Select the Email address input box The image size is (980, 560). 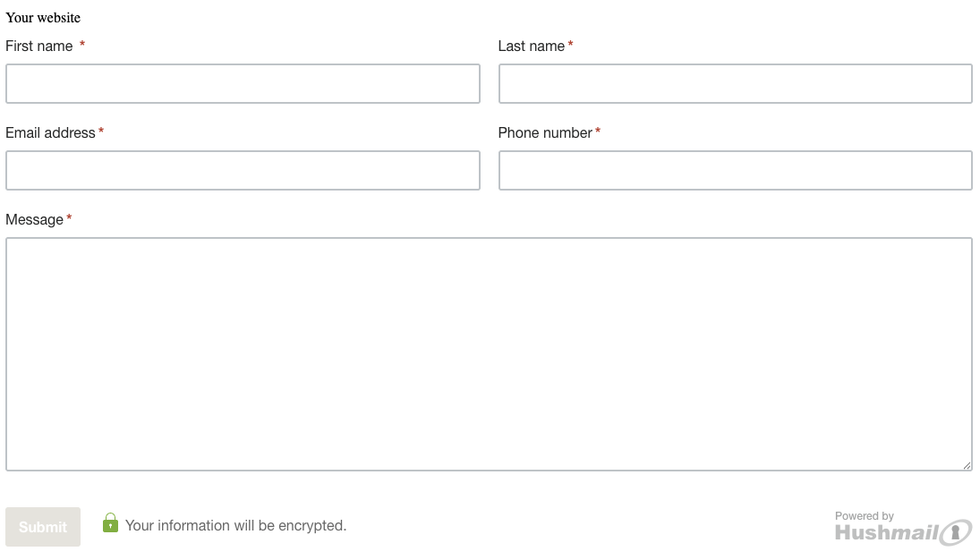point(243,171)
